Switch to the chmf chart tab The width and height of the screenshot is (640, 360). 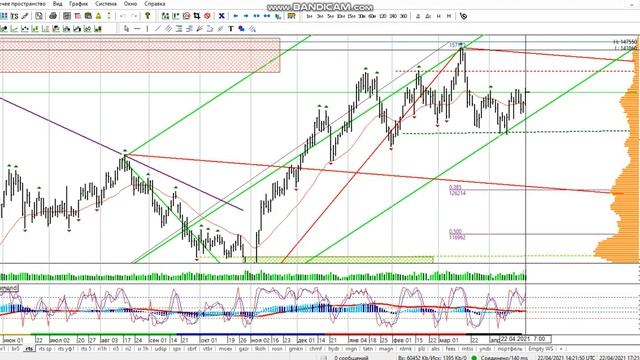pyautogui.click(x=315, y=349)
